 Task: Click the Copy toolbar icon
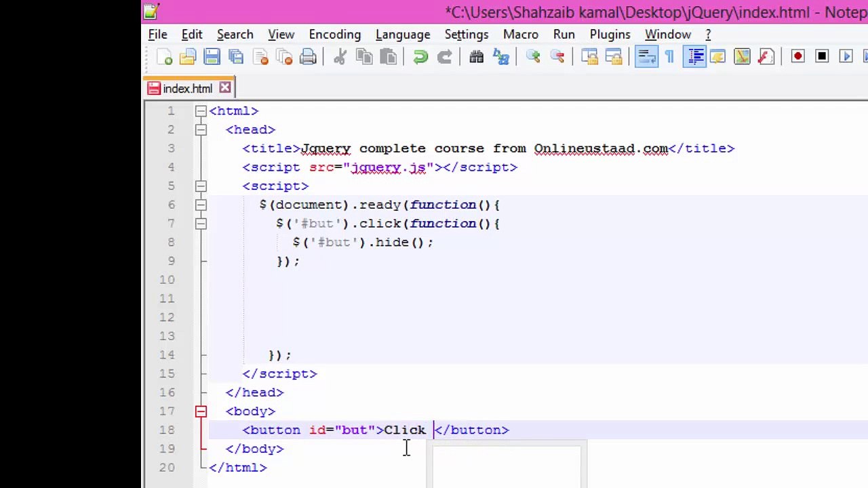point(364,58)
